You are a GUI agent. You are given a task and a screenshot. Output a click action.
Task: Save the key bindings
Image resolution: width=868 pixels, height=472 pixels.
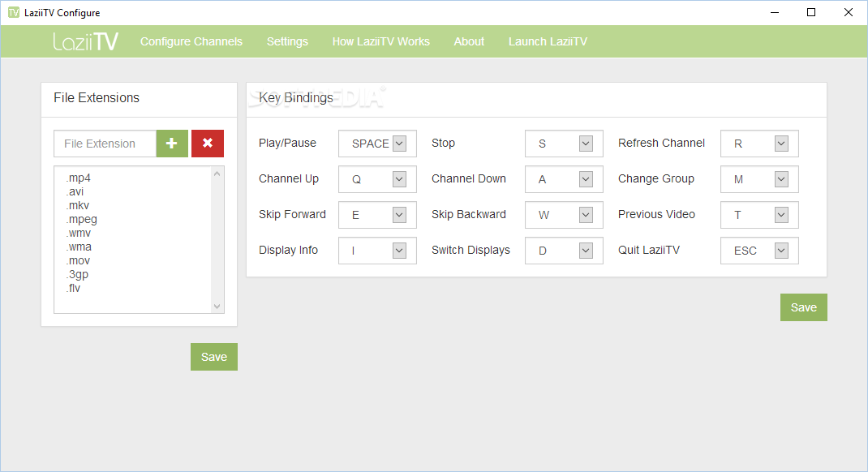tap(804, 307)
